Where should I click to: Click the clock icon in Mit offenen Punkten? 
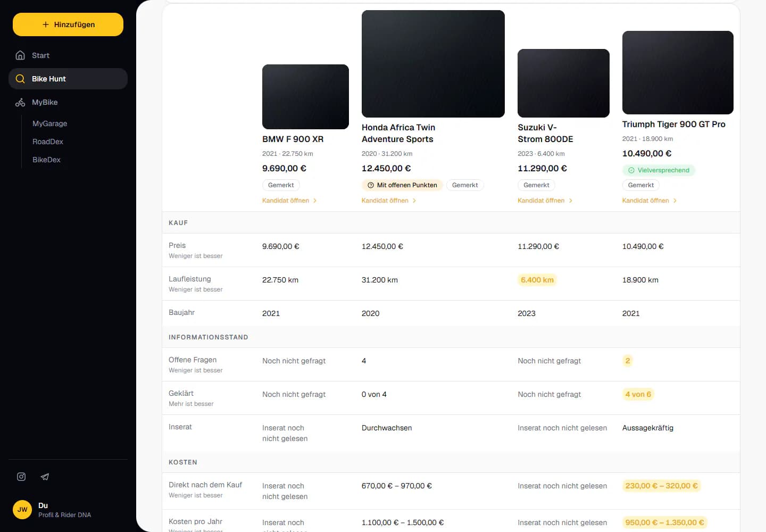click(371, 185)
